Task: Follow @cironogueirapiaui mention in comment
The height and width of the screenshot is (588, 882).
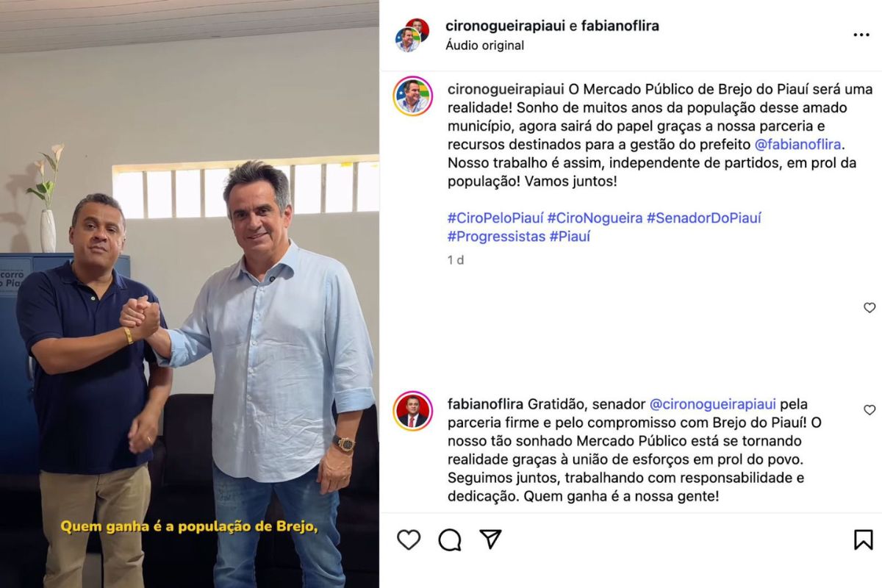Action: click(713, 404)
